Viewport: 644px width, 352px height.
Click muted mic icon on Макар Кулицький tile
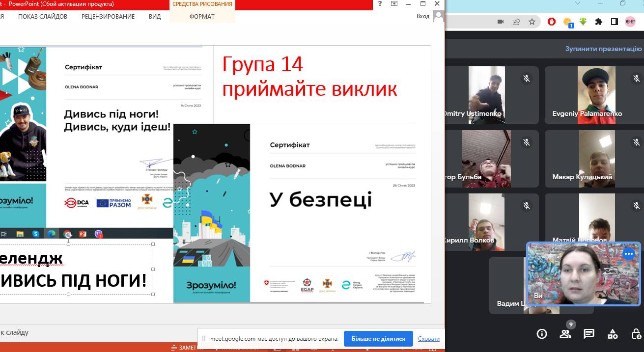(x=637, y=142)
